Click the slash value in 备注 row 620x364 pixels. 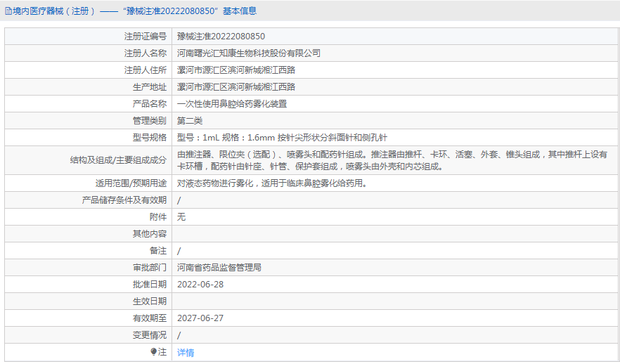(179, 251)
